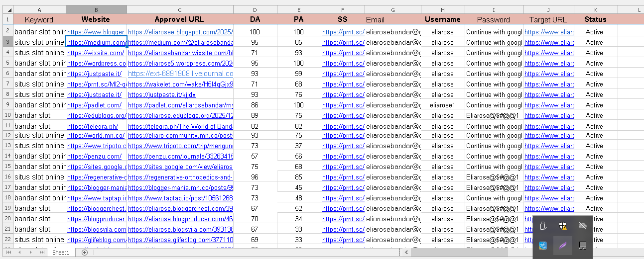Screen dimensions: 644x259
Task: Click the Target URL header cell
Action: (548, 20)
